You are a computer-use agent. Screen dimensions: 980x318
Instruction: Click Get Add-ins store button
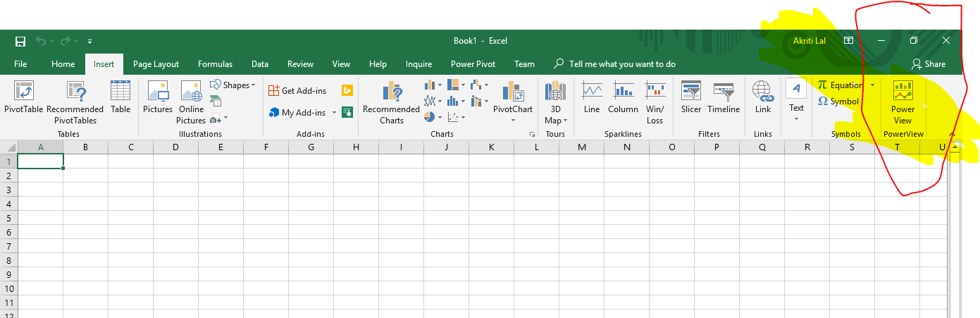tap(297, 90)
